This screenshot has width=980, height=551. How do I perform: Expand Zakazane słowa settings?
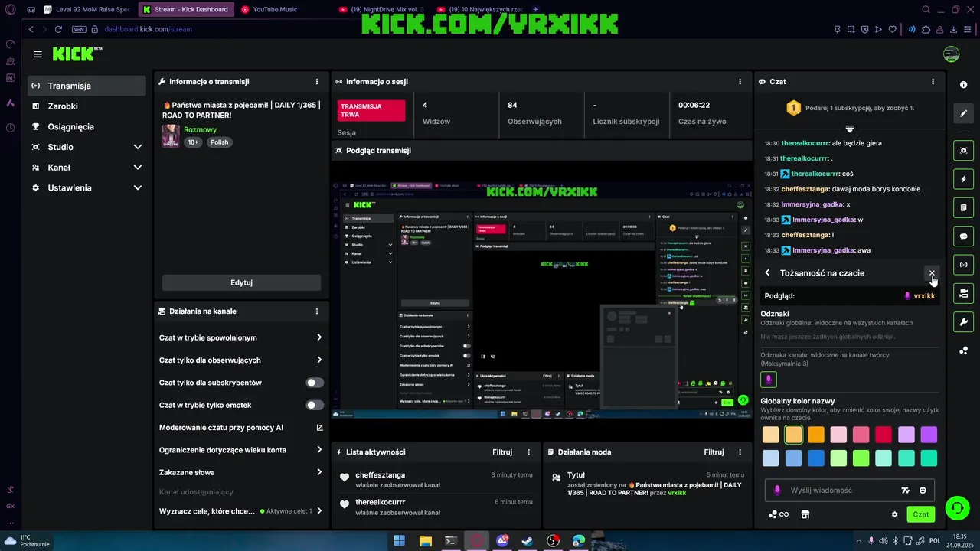(x=240, y=472)
